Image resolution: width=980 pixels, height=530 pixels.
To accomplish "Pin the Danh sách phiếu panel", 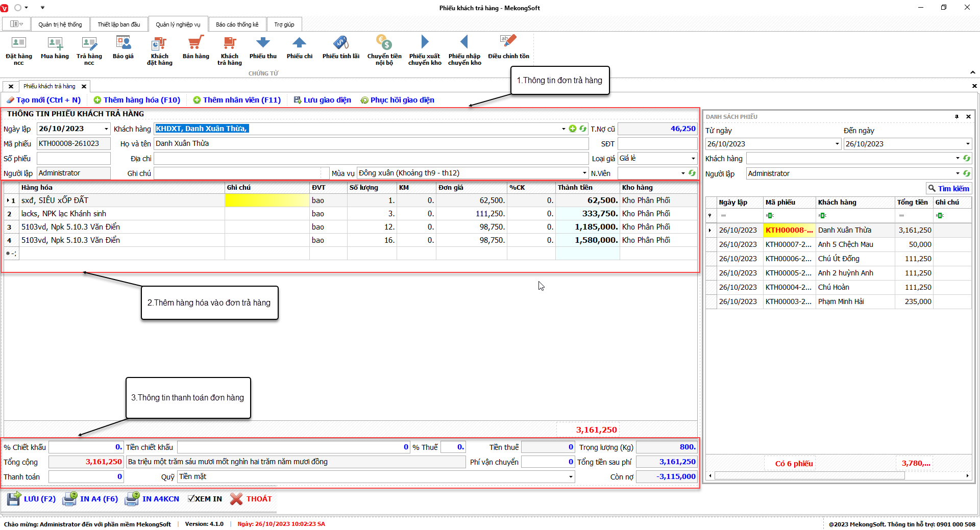I will pos(957,117).
